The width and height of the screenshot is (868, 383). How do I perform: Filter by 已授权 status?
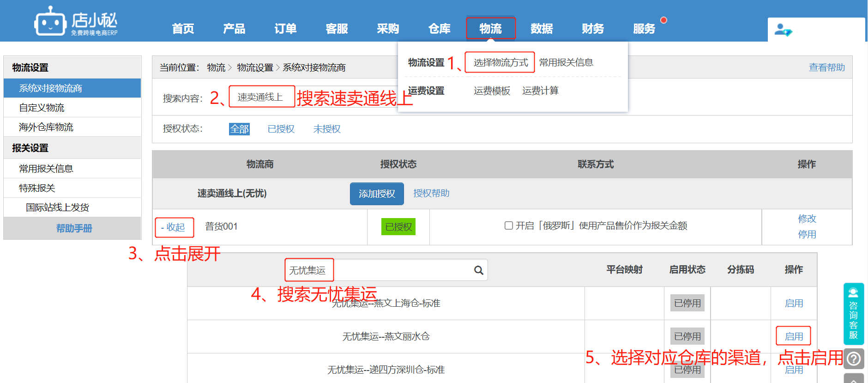pos(281,129)
